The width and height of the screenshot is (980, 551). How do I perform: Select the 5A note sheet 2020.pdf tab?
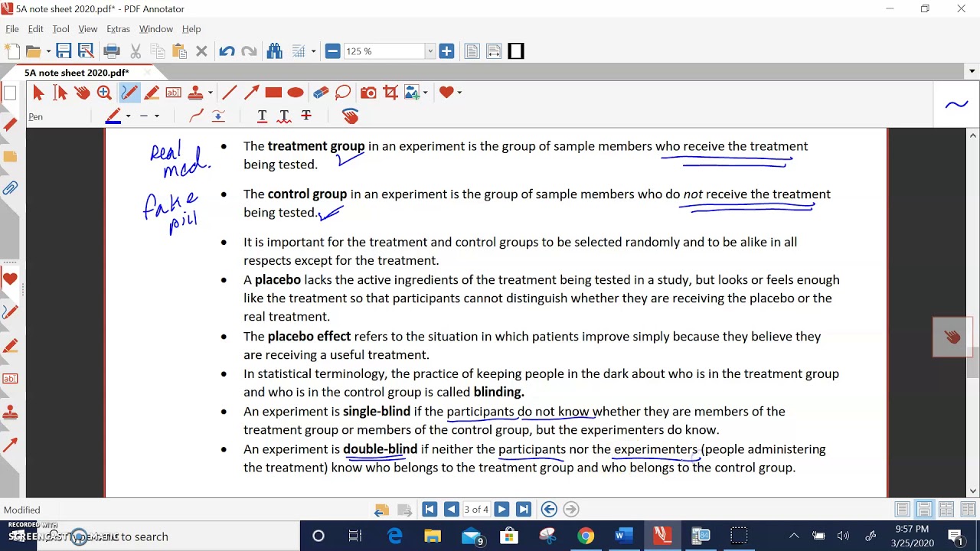77,73
